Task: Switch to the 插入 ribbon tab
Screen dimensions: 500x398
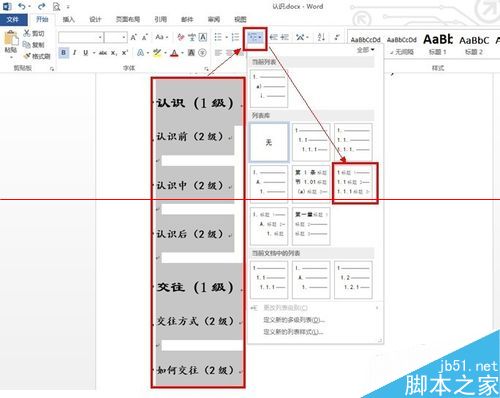Action: [69, 20]
